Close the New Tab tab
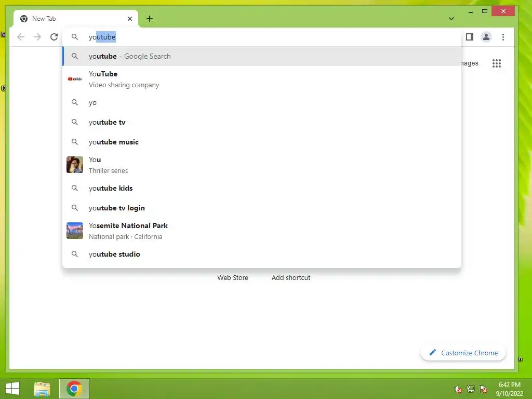532x399 pixels. click(x=129, y=19)
